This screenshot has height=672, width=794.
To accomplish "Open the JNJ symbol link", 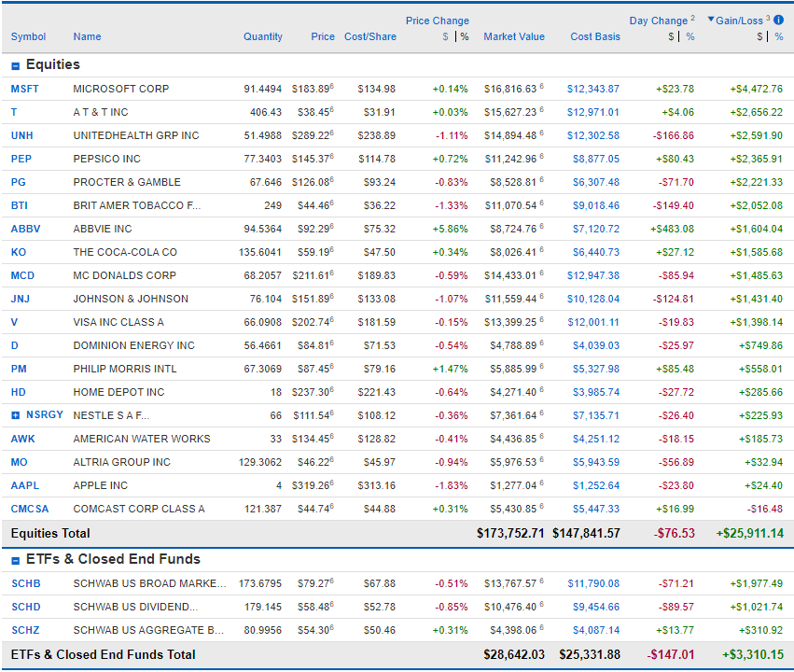I will point(21,299).
